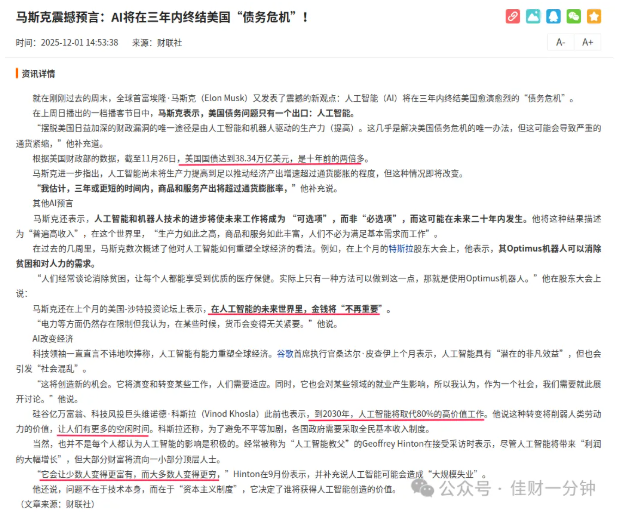Screen dimensions: 642x525
Task: Increase font size with A+ button
Action: (588, 42)
